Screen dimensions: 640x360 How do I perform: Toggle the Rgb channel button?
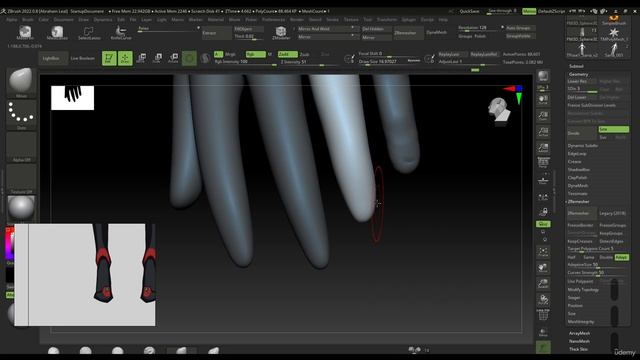(256, 54)
